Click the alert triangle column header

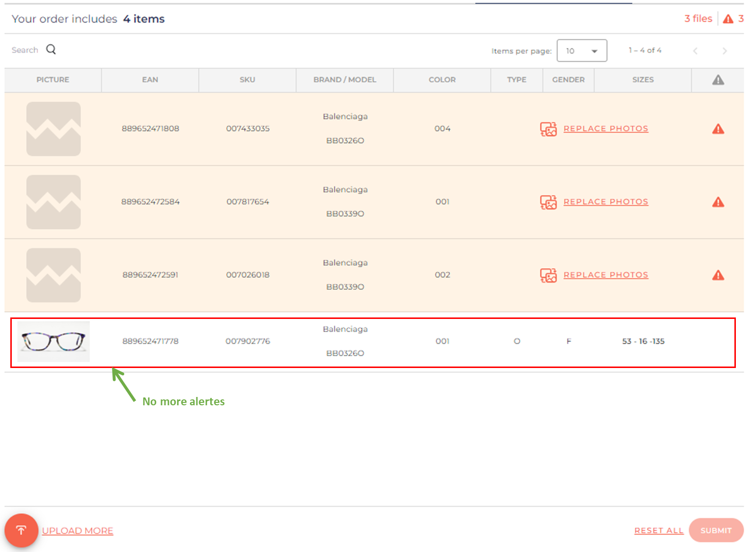718,80
